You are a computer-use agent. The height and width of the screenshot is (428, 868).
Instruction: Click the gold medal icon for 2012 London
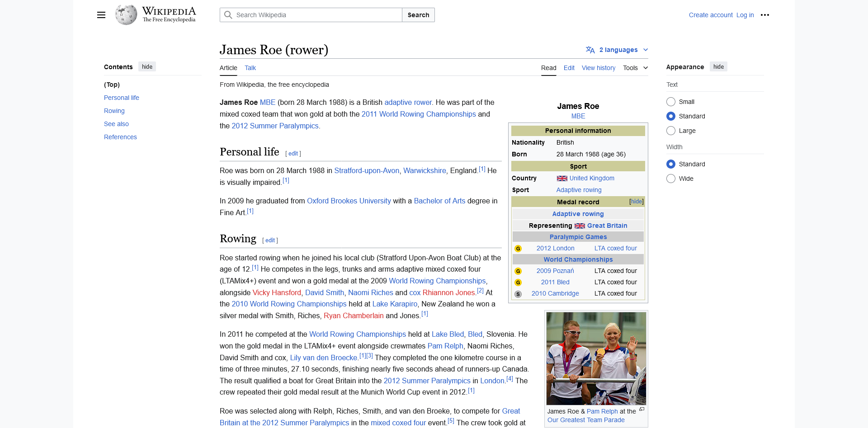tap(518, 249)
